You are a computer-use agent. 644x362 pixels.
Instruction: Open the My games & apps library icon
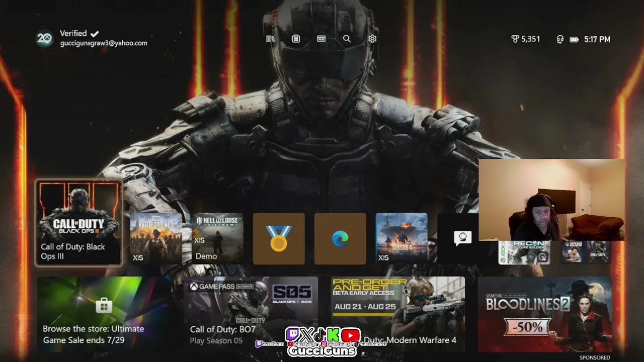pyautogui.click(x=270, y=39)
